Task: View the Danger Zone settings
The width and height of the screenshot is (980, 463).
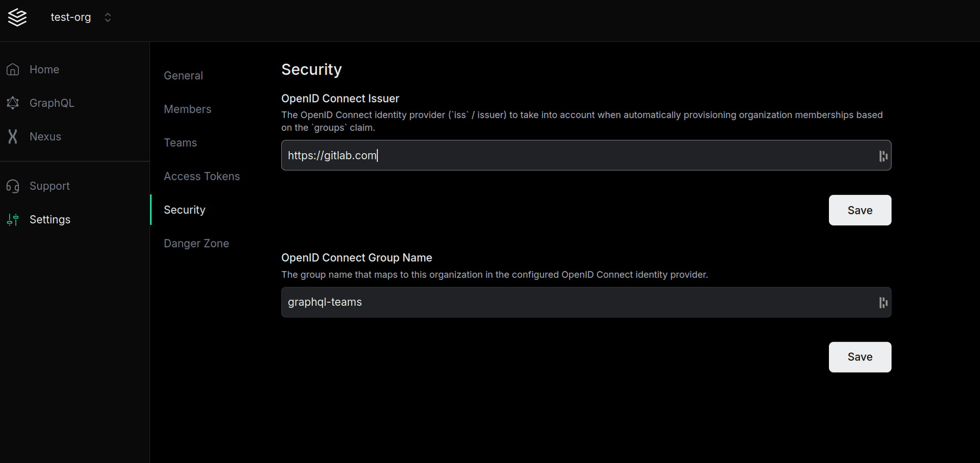Action: tap(197, 243)
